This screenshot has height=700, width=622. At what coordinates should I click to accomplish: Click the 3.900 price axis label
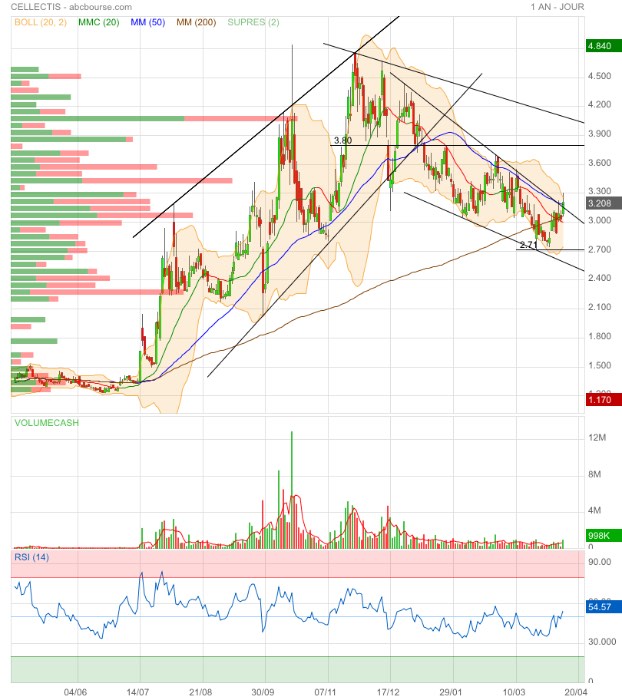[x=600, y=133]
